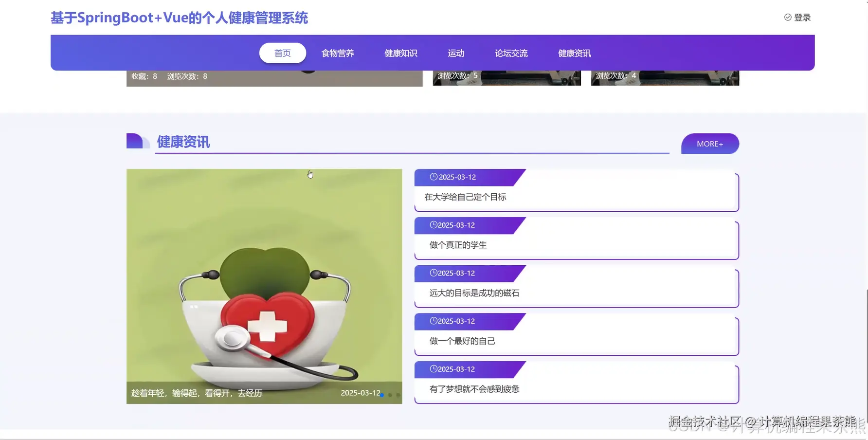Click the MORE+ button

pos(710,144)
